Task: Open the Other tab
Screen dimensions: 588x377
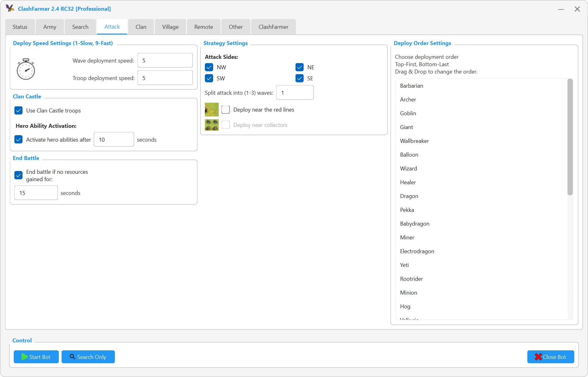Action: 236,27
